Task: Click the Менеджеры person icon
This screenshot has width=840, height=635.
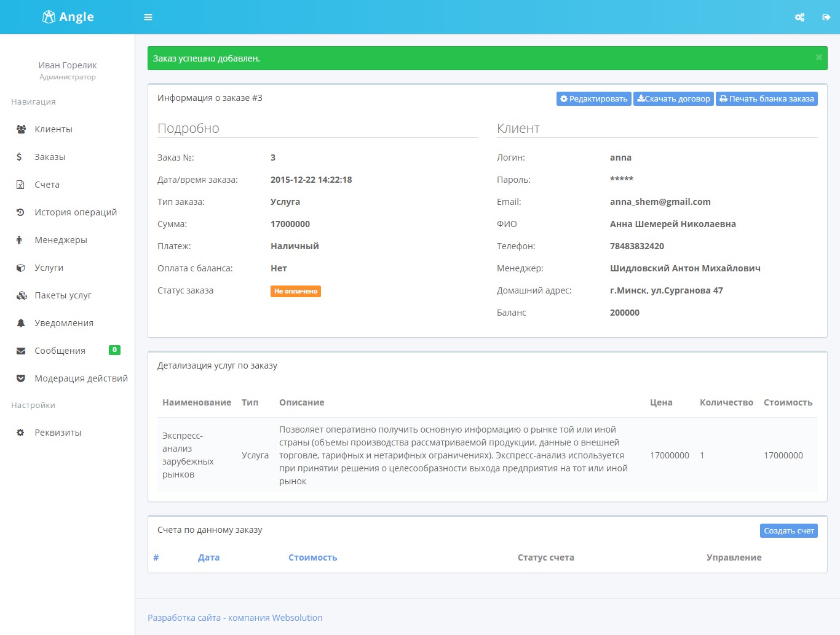Action: coord(19,240)
